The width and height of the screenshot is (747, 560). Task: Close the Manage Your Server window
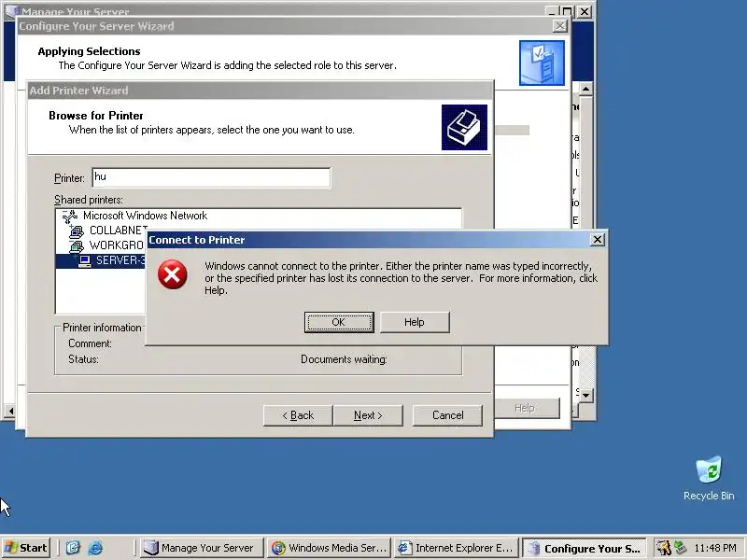coord(585,11)
